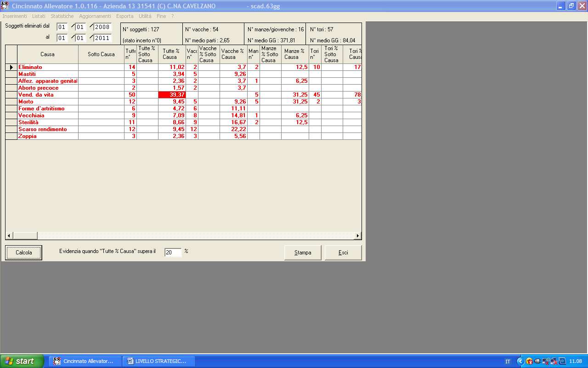588x368 pixels.
Task: Open the Inserimenti menu
Action: pyautogui.click(x=15, y=16)
